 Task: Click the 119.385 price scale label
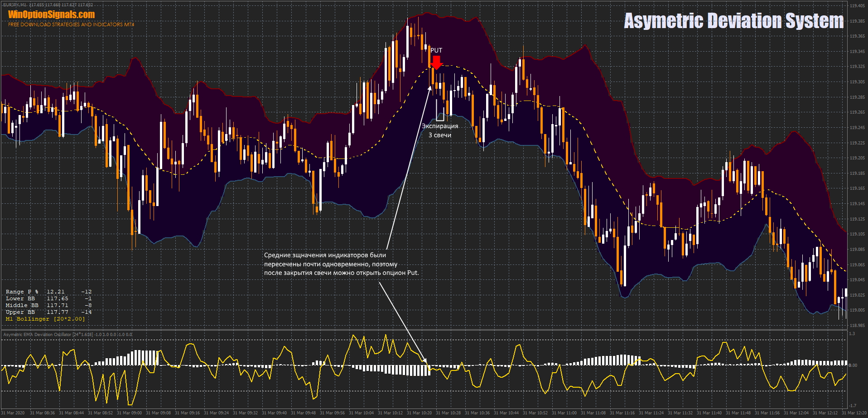[857, 21]
